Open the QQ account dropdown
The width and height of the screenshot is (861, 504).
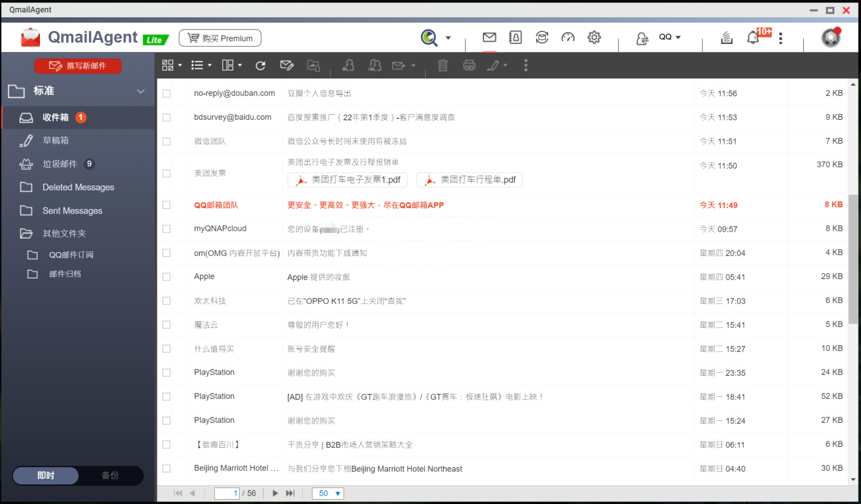pyautogui.click(x=670, y=37)
